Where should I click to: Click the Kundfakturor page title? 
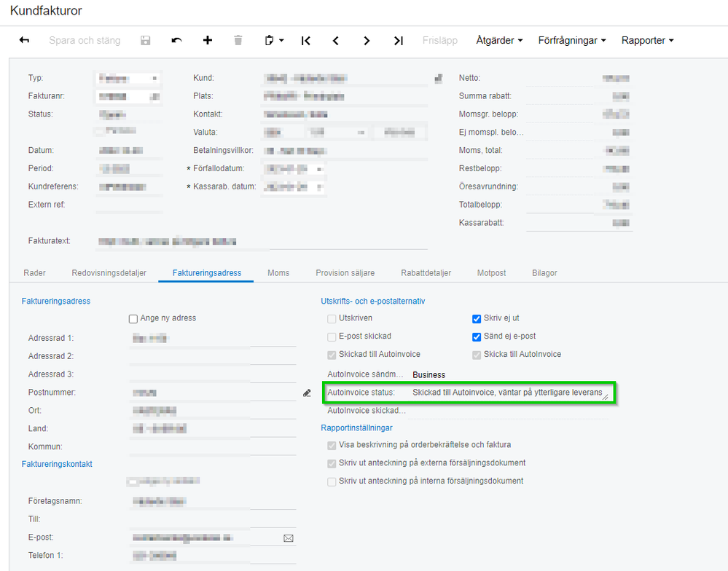pyautogui.click(x=46, y=11)
